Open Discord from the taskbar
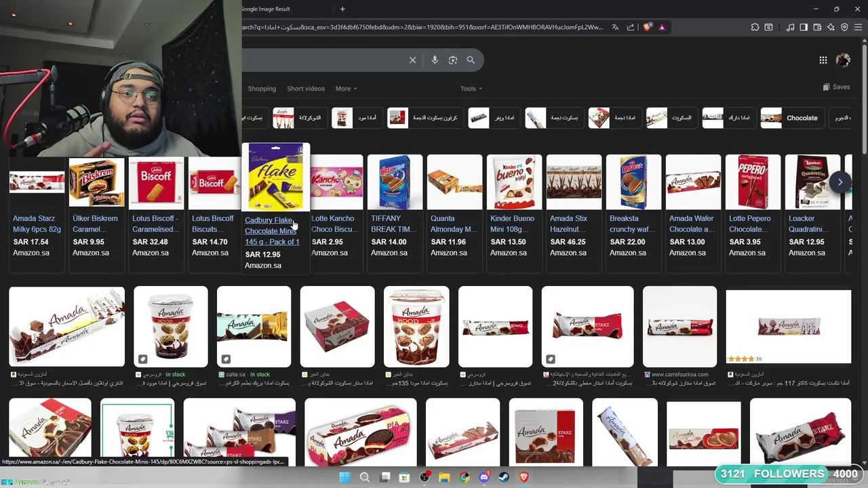Viewport: 868px width, 488px height. point(484,477)
